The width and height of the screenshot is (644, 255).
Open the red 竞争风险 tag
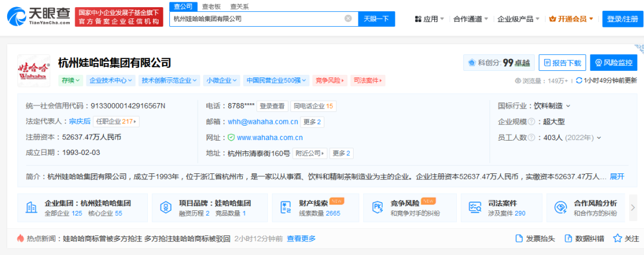[x=330, y=80]
